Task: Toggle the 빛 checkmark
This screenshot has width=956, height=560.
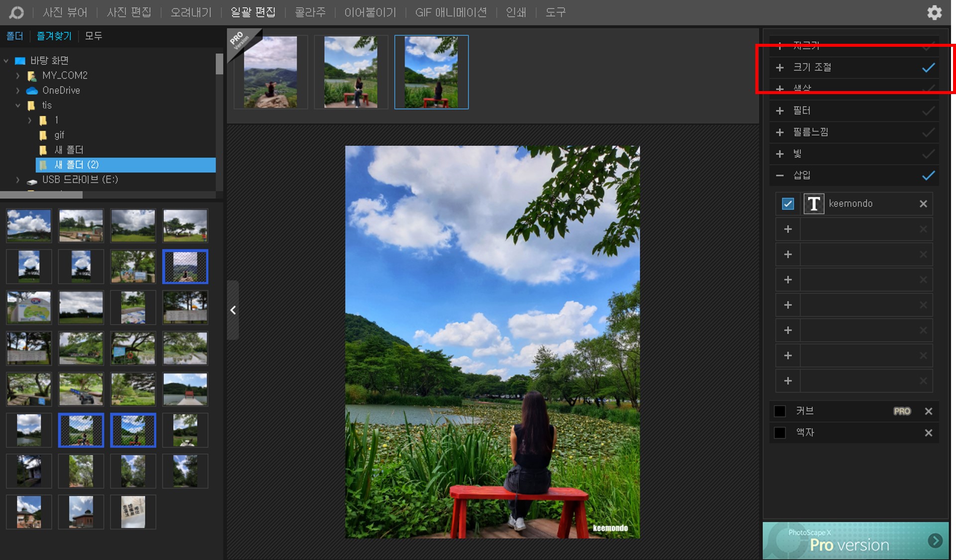Action: click(928, 154)
